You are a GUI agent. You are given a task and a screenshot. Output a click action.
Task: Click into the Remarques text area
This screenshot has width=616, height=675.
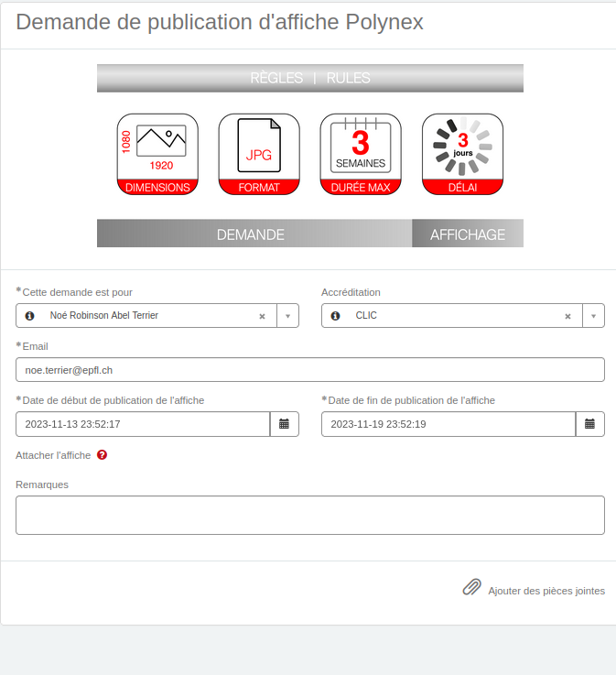[x=310, y=515]
